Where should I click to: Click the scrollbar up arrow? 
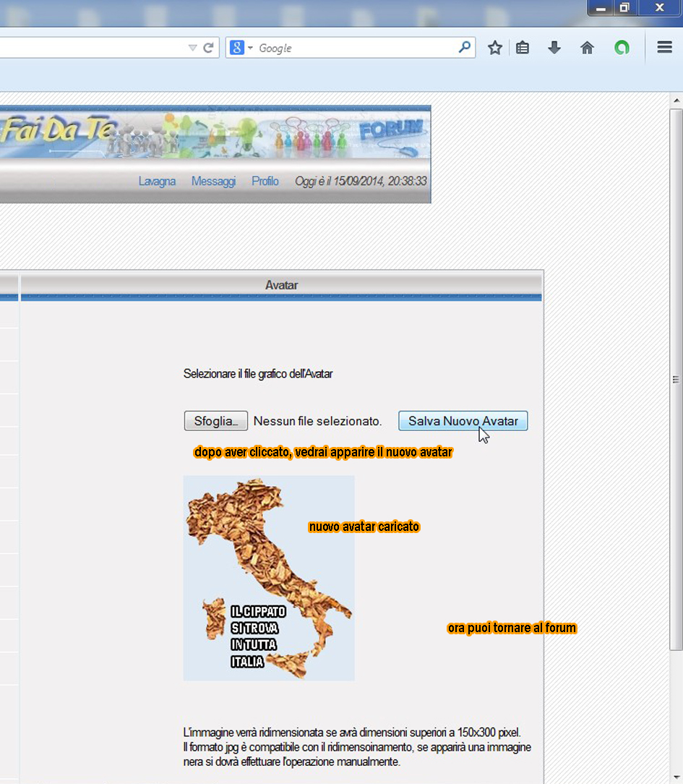click(x=676, y=101)
